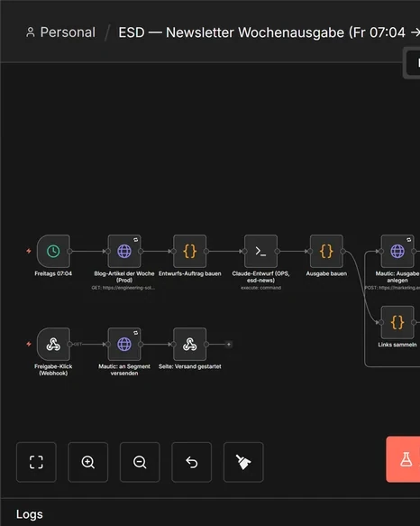Zoom out of the canvas
This screenshot has width=420, height=526.
coord(140,462)
